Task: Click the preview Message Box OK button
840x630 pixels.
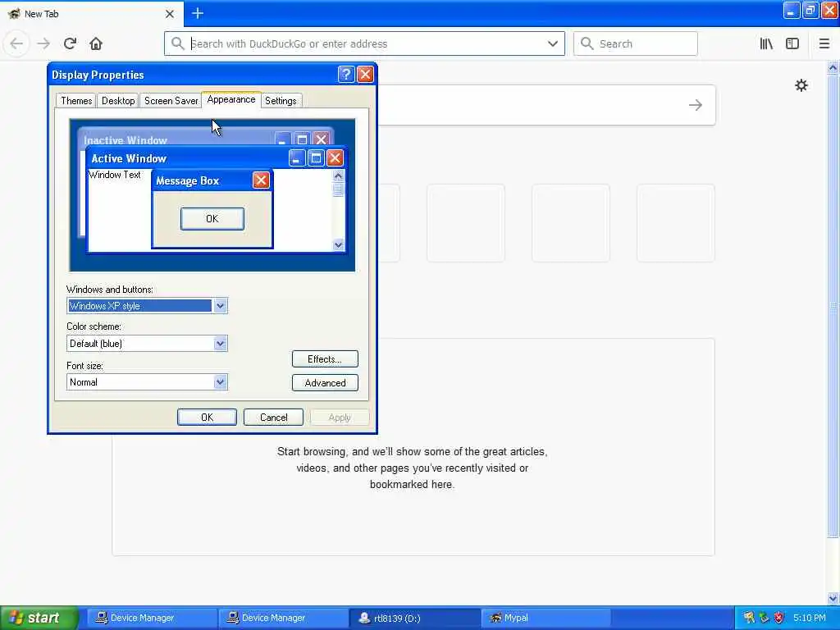Action: pyautogui.click(x=212, y=218)
